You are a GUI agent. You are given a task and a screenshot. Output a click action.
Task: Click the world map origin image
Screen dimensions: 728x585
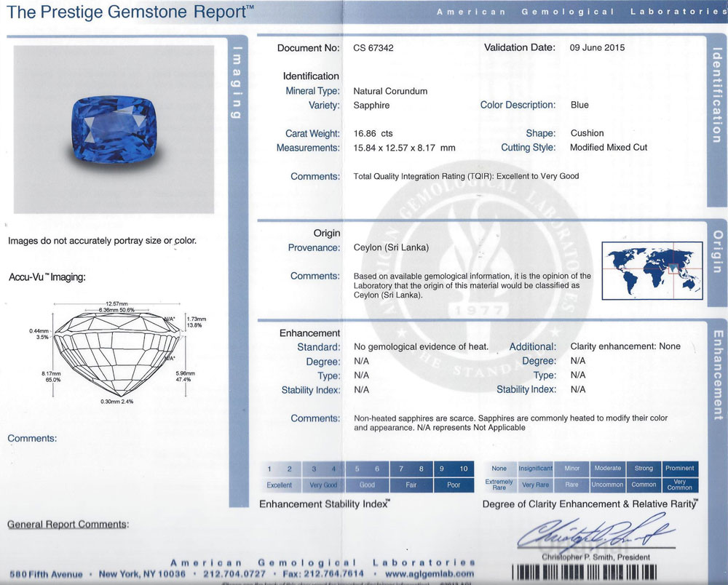[x=652, y=270]
